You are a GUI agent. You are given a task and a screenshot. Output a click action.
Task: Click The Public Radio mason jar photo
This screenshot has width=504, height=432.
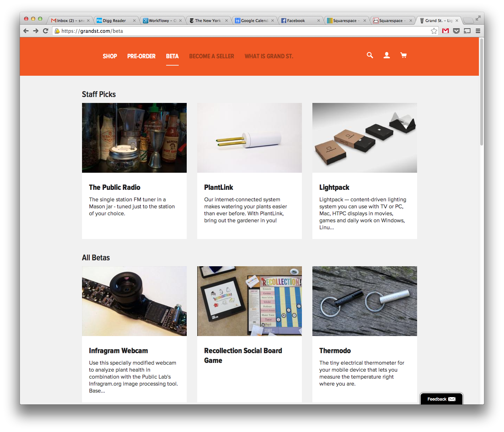134,138
